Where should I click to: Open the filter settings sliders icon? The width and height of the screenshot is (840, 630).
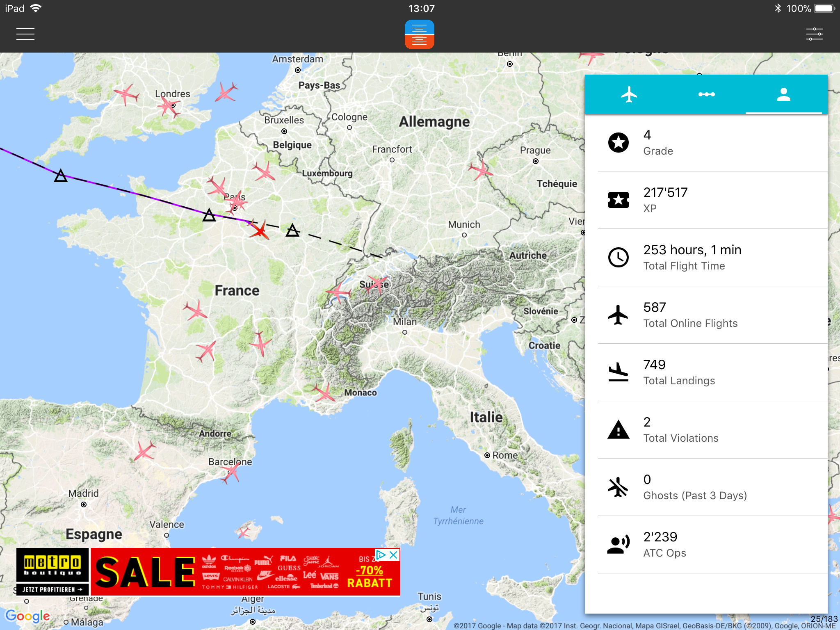click(814, 34)
